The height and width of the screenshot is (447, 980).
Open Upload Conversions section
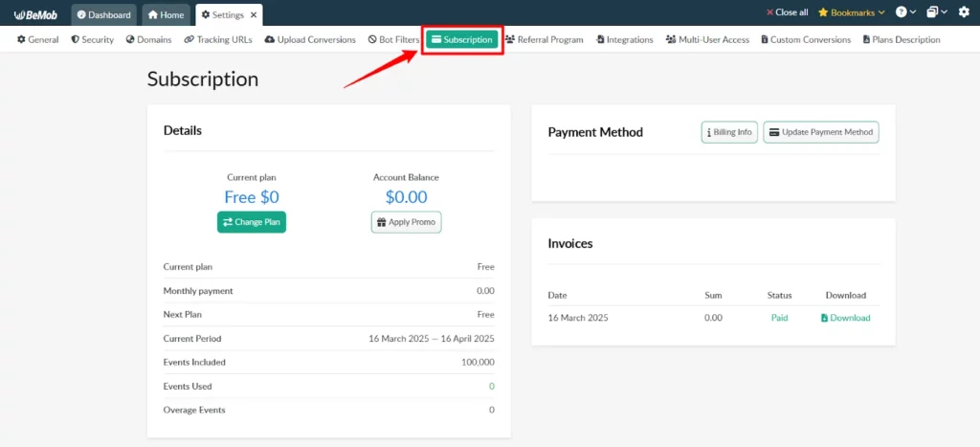(x=310, y=39)
